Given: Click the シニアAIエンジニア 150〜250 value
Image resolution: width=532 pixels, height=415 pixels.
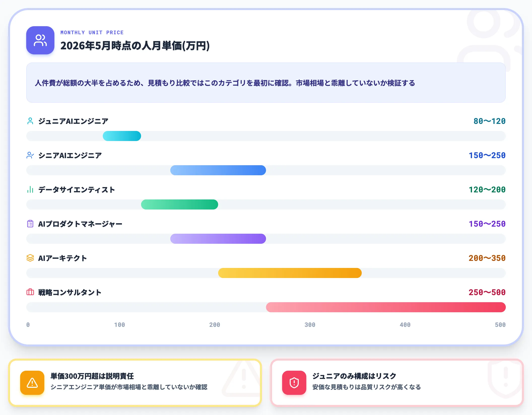Looking at the screenshot, I should (487, 155).
